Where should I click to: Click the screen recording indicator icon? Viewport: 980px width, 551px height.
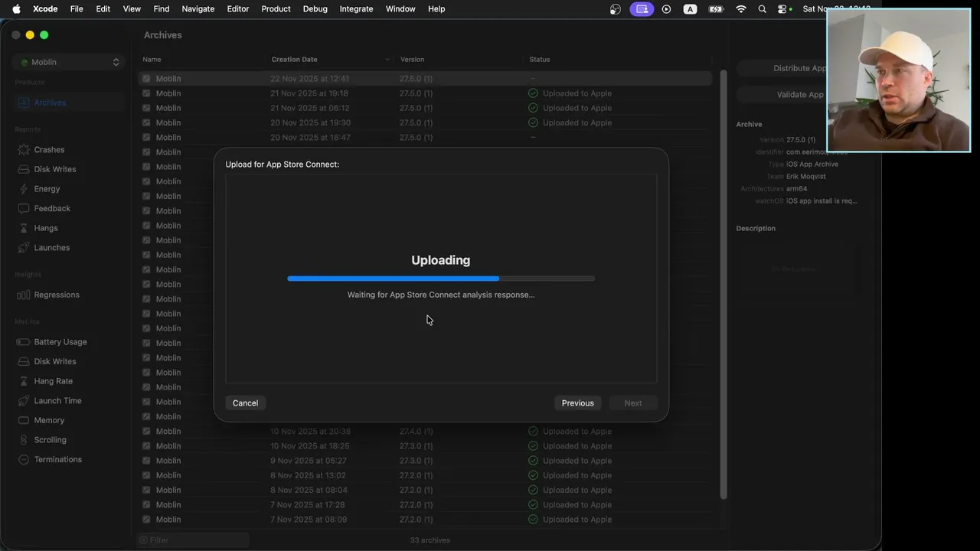point(642,9)
